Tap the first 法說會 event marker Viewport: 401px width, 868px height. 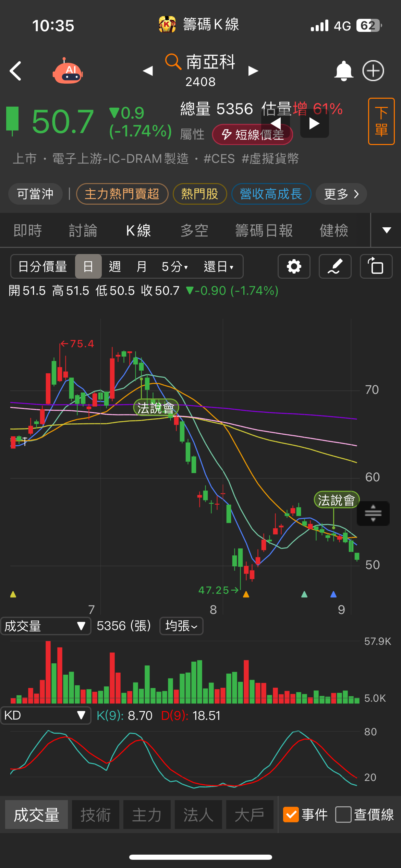click(156, 408)
